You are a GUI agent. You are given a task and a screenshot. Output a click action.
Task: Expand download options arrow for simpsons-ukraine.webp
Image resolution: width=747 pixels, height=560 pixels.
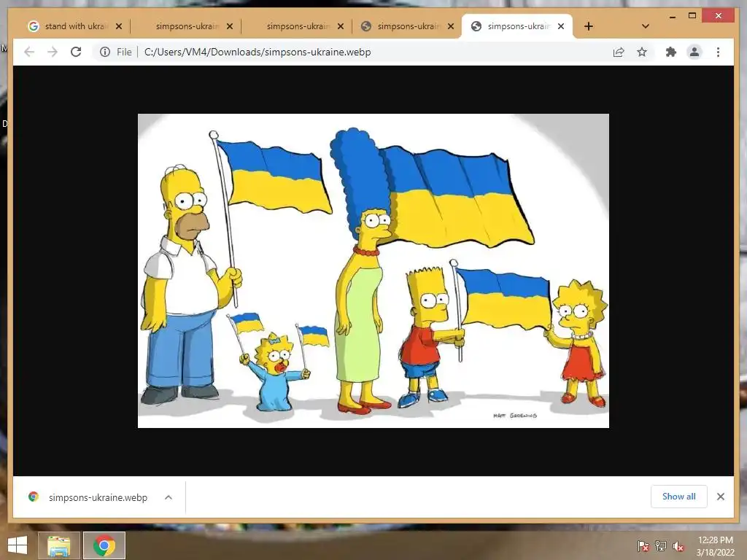(x=169, y=497)
